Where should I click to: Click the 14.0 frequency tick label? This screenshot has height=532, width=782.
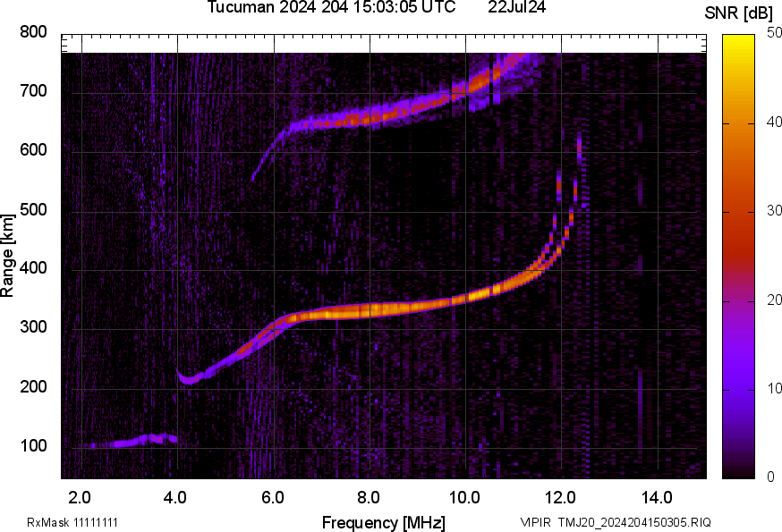[x=657, y=497]
